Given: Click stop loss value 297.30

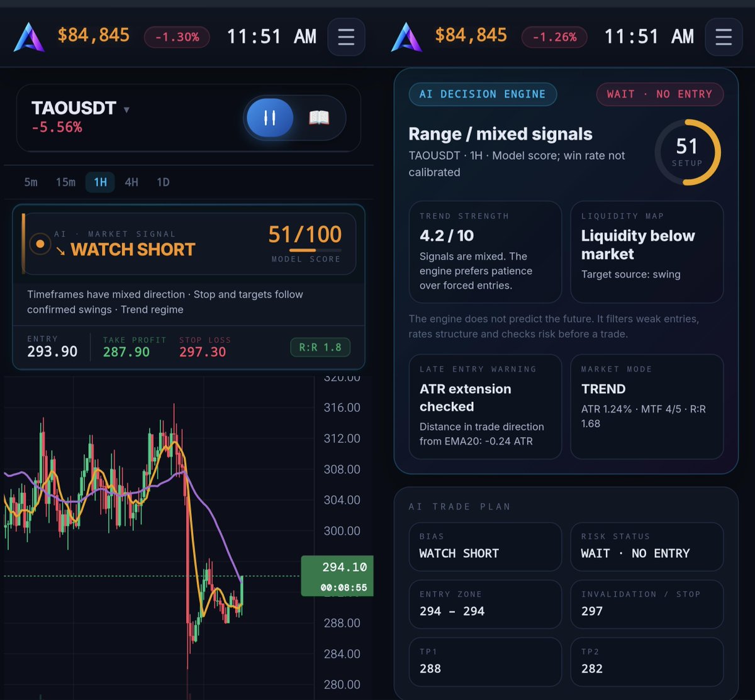Looking at the screenshot, I should [x=203, y=352].
